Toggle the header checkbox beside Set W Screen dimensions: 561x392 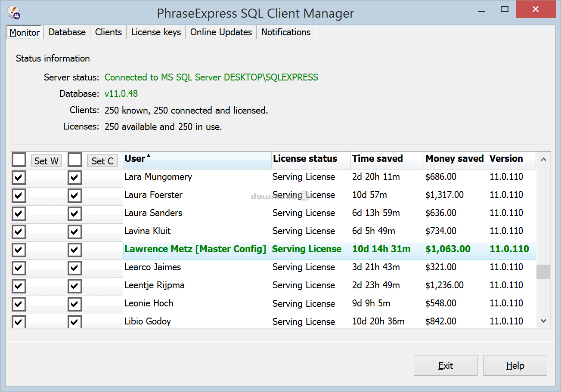pos(19,160)
